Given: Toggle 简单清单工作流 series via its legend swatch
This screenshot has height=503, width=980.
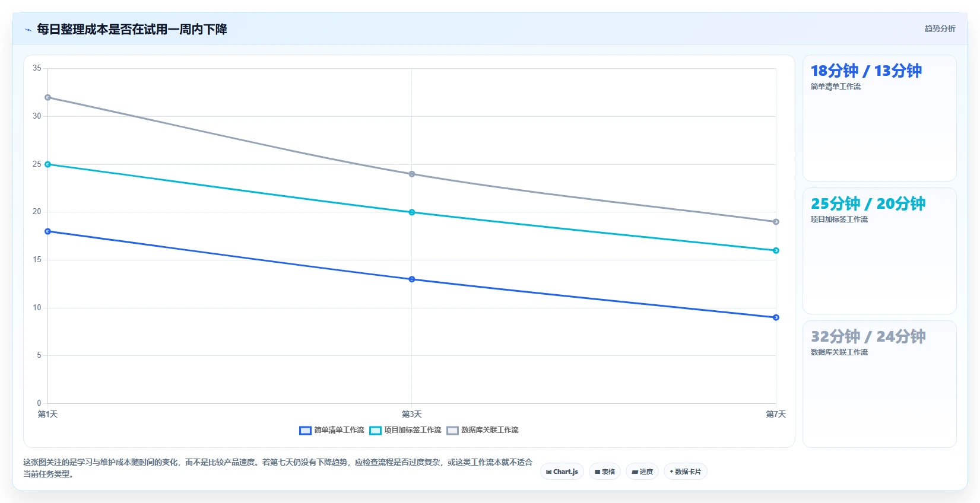Looking at the screenshot, I should pyautogui.click(x=305, y=431).
